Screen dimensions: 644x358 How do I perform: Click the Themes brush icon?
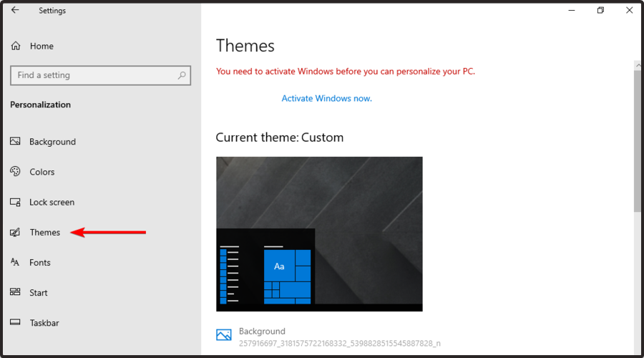(x=15, y=232)
